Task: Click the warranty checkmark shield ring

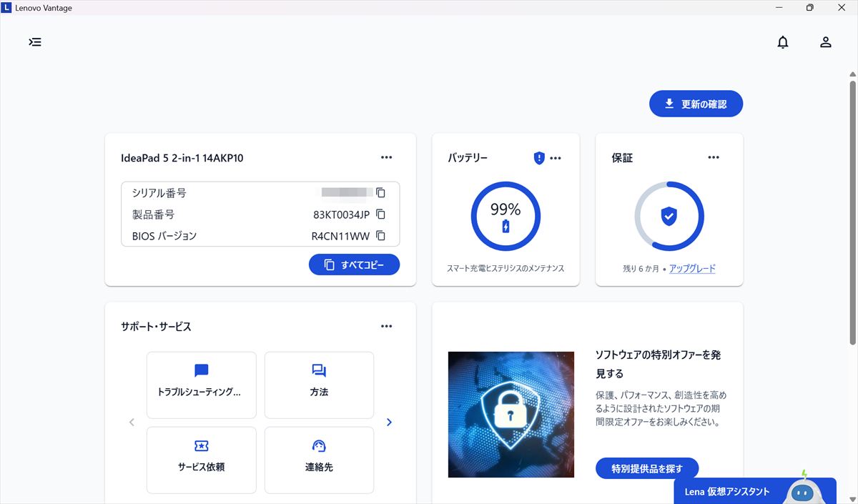Action: (x=669, y=217)
